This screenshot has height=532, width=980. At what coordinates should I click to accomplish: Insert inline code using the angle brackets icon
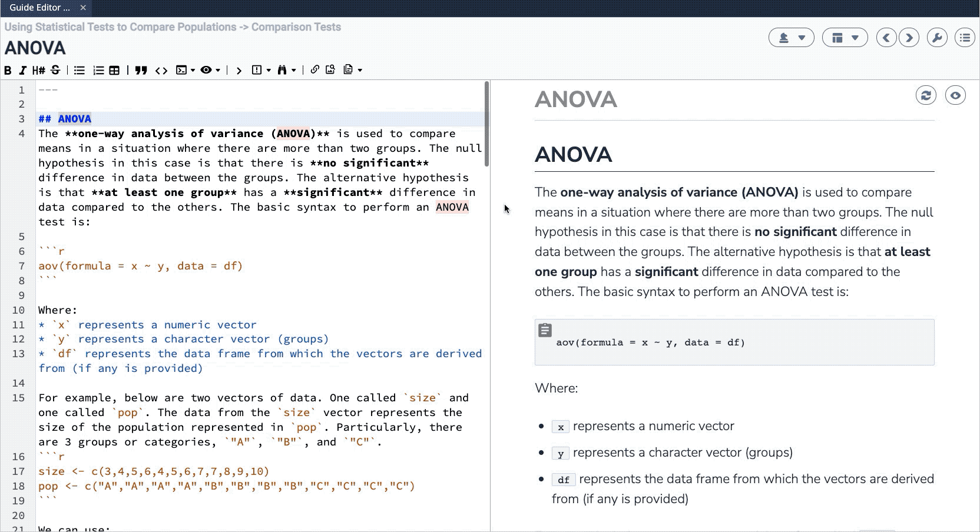point(161,70)
